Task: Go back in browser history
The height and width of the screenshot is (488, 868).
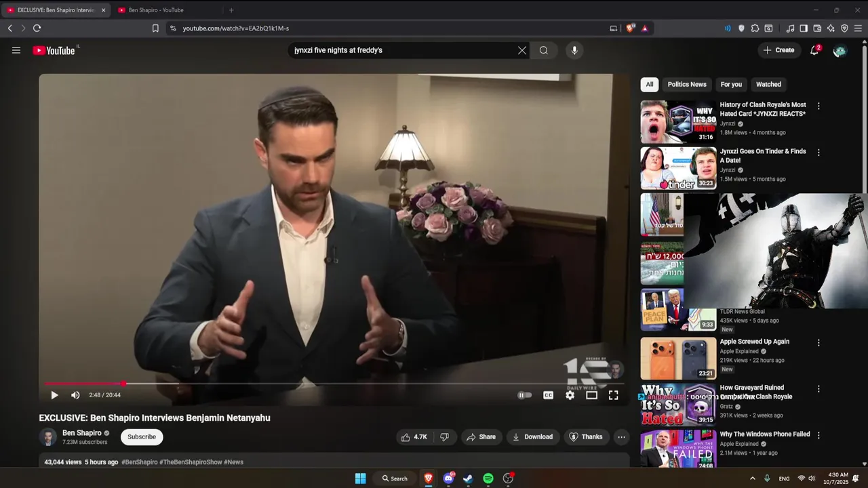Action: point(10,28)
